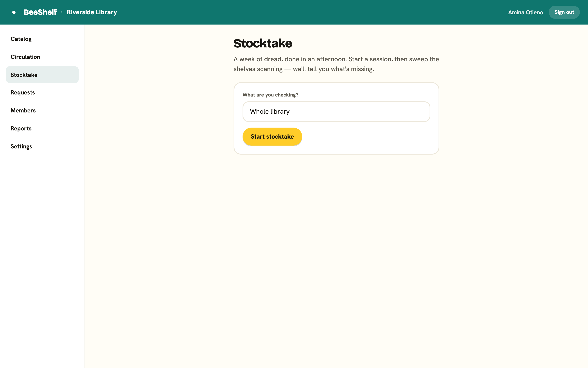
Task: Click the Riverside Library name
Action: [92, 12]
